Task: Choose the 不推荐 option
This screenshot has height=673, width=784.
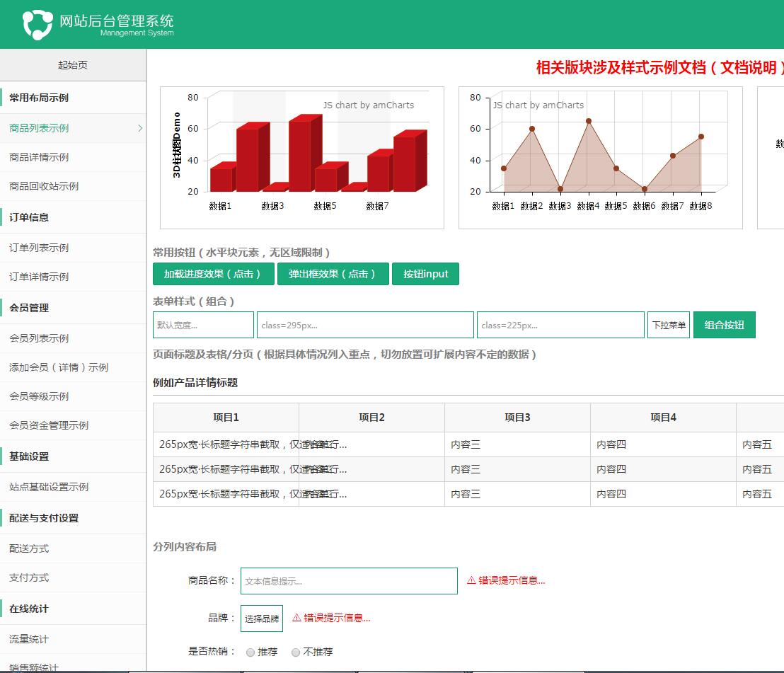Action: (x=295, y=652)
